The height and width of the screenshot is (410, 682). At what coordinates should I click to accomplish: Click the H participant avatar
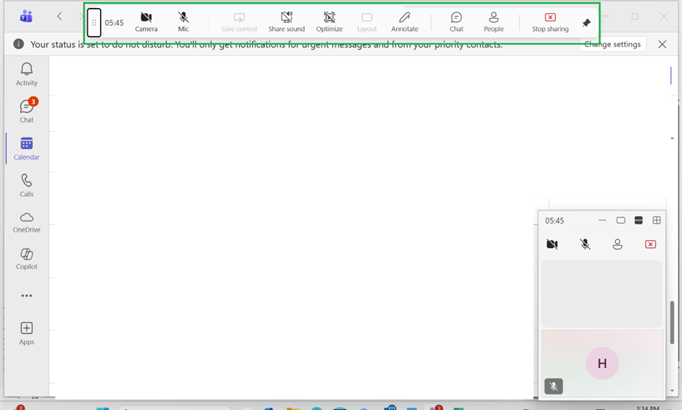[602, 363]
